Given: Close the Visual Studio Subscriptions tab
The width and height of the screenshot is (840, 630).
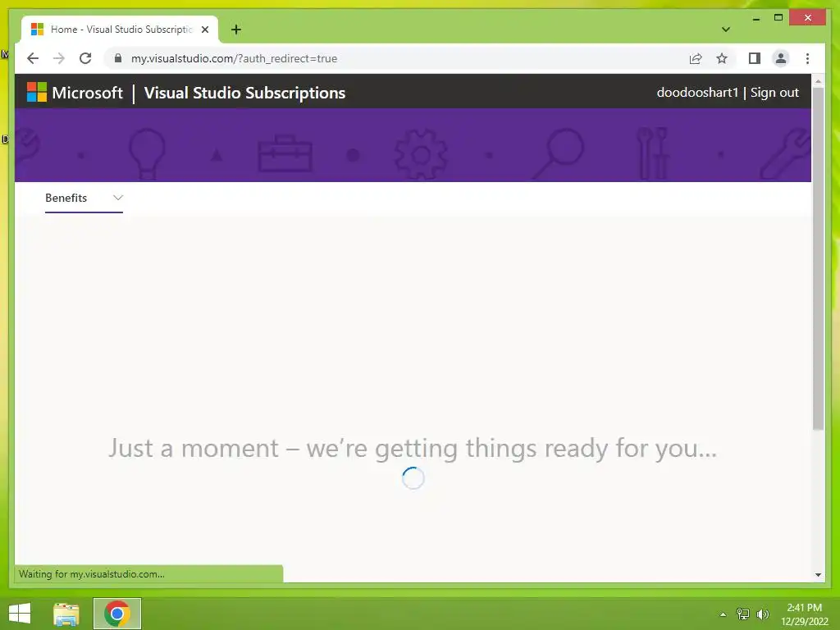Looking at the screenshot, I should 204,30.
